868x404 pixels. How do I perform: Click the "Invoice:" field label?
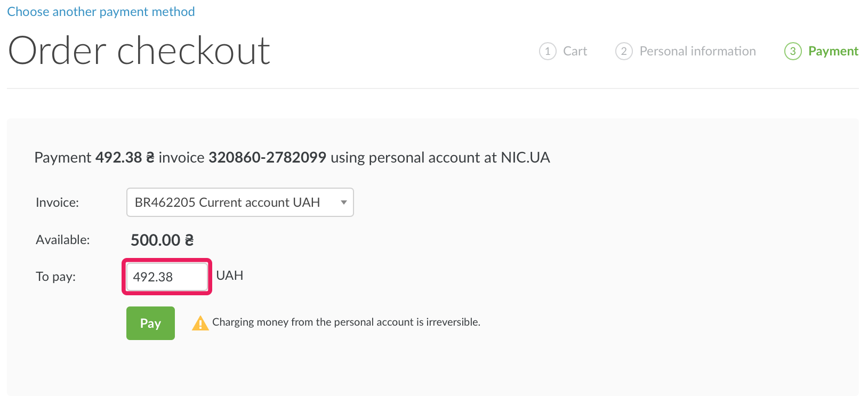point(57,203)
